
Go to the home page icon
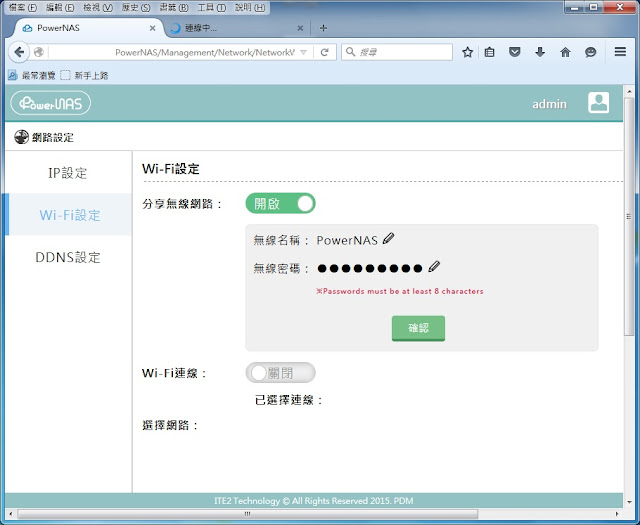point(565,52)
